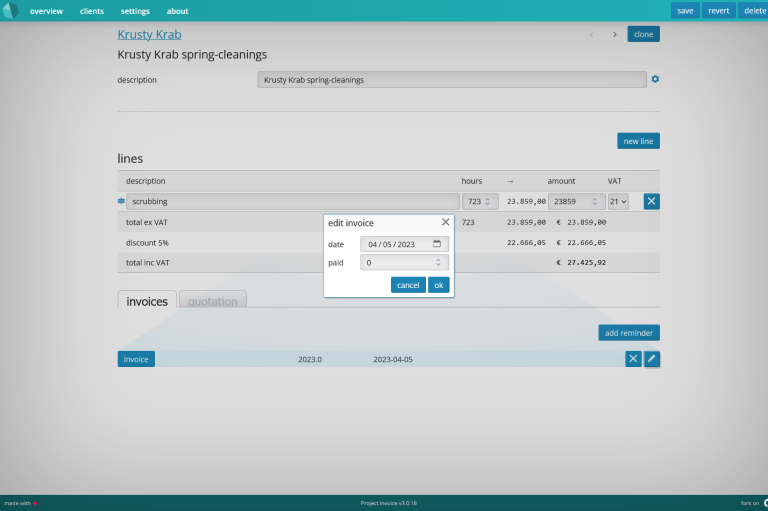768x511 pixels.
Task: Click the total inc VAT value 27.425,92
Action: [586, 263]
